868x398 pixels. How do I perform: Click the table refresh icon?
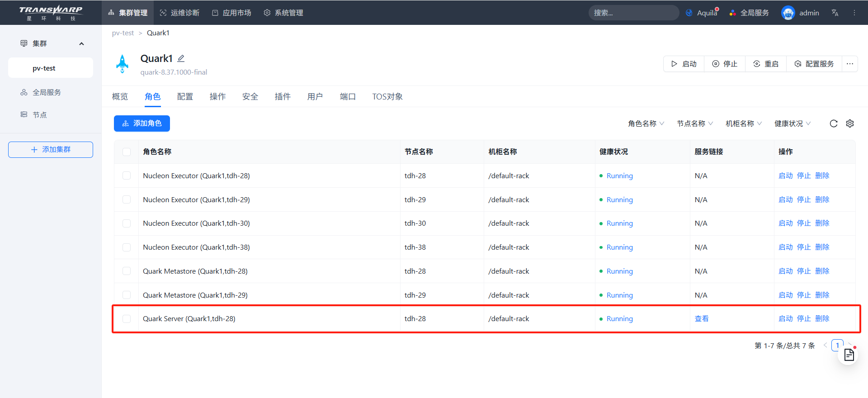[x=834, y=123]
